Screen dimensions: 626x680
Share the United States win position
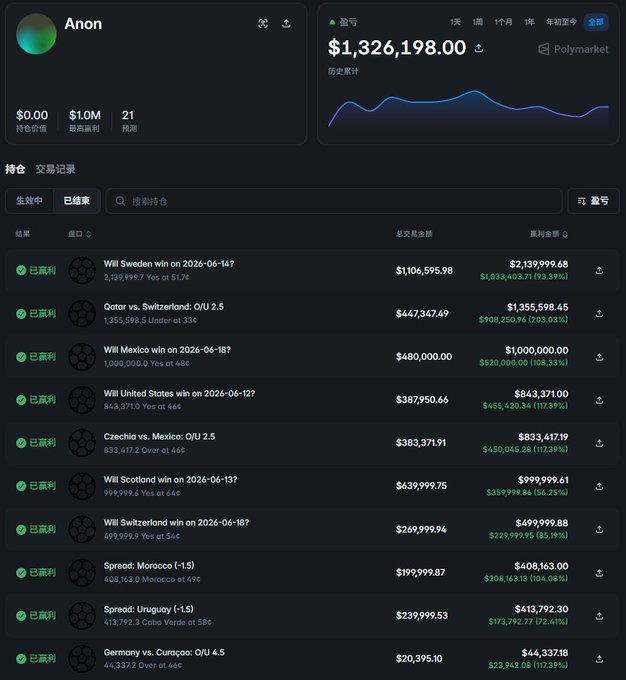[x=599, y=400]
